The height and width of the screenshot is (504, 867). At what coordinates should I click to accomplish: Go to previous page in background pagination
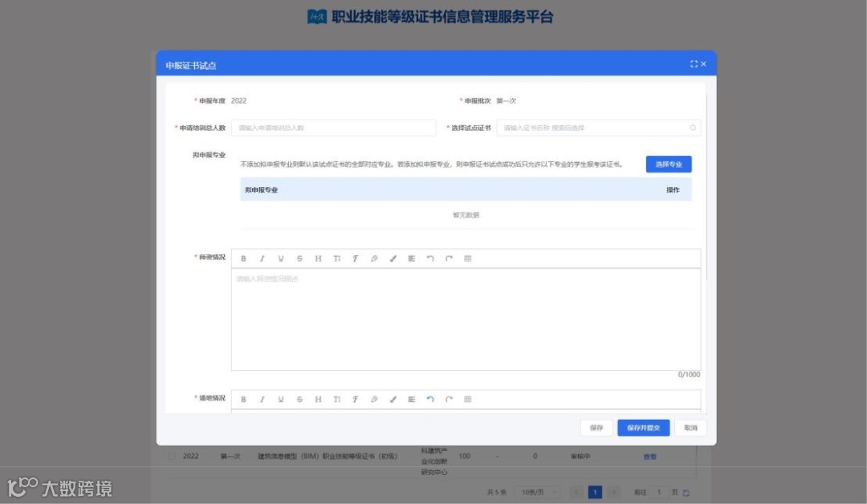coord(576,492)
